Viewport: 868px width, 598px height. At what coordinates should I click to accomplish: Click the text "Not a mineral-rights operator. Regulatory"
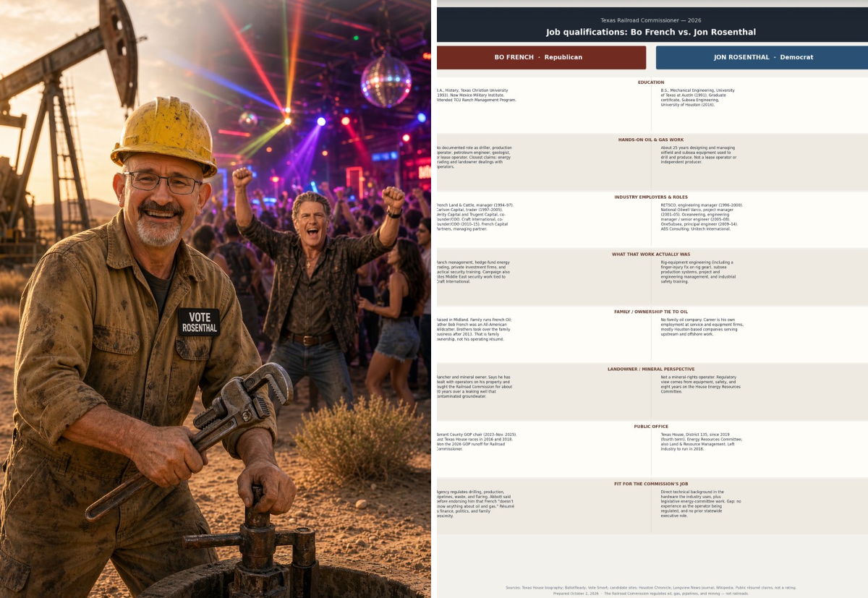point(701,384)
